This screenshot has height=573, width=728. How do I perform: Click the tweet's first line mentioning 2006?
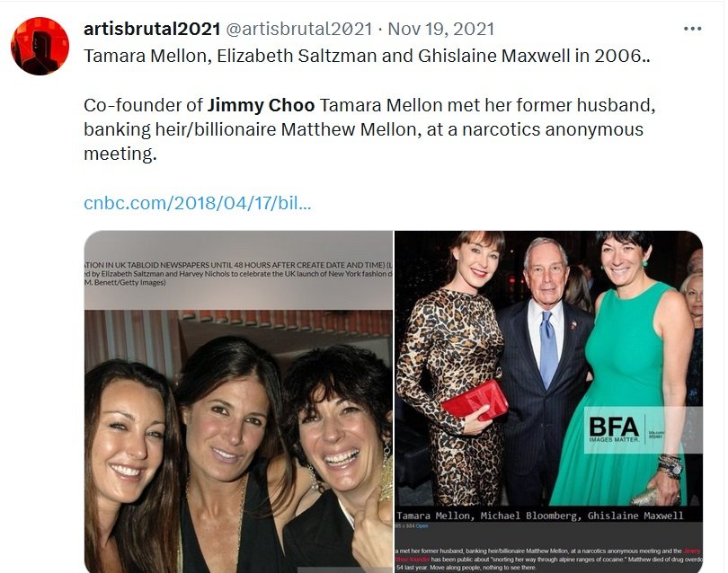point(367,56)
